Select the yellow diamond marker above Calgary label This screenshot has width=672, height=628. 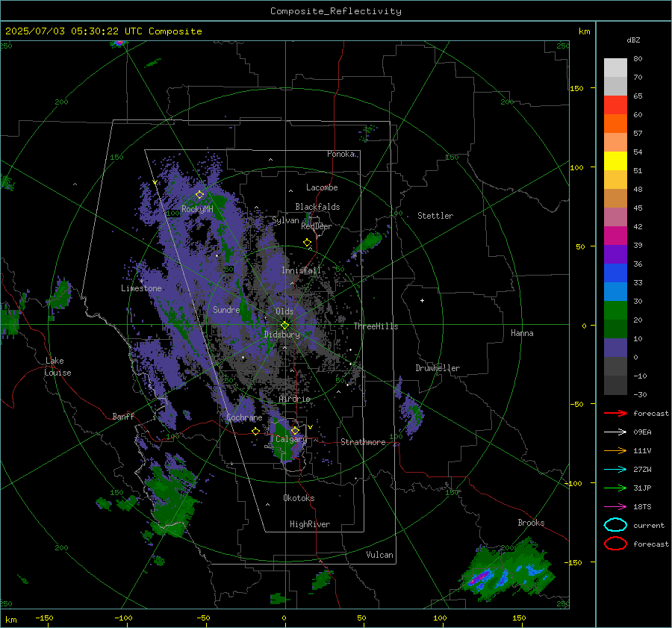[x=295, y=430]
